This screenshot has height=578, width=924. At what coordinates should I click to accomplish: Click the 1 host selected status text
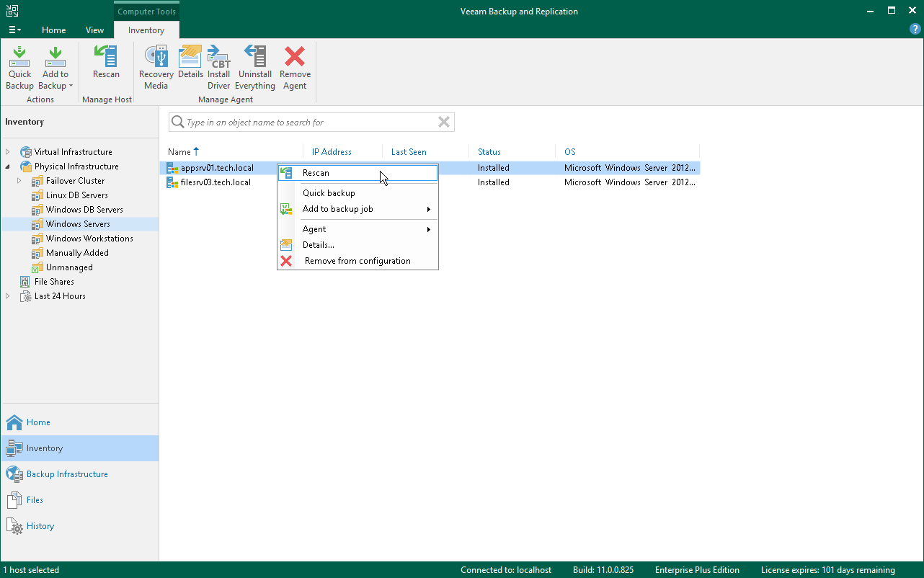tap(31, 570)
